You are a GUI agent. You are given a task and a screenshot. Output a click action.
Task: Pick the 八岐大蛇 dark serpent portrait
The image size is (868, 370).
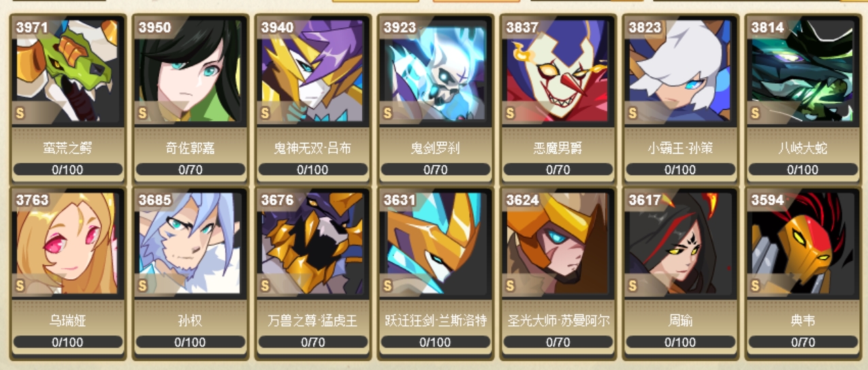tap(803, 70)
